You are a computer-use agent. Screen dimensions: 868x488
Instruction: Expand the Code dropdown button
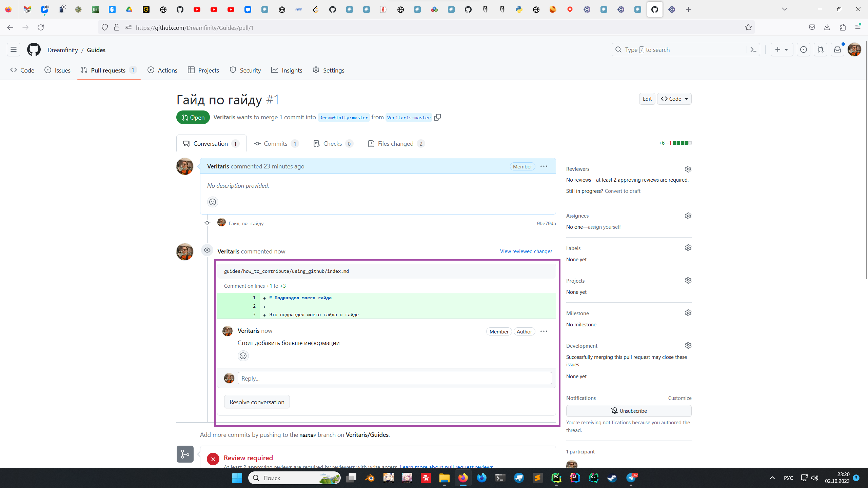coord(674,99)
